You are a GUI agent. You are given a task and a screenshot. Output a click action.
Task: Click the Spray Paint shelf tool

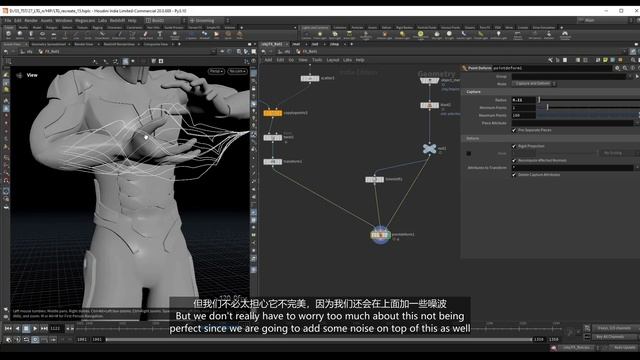pyautogui.click(x=145, y=35)
